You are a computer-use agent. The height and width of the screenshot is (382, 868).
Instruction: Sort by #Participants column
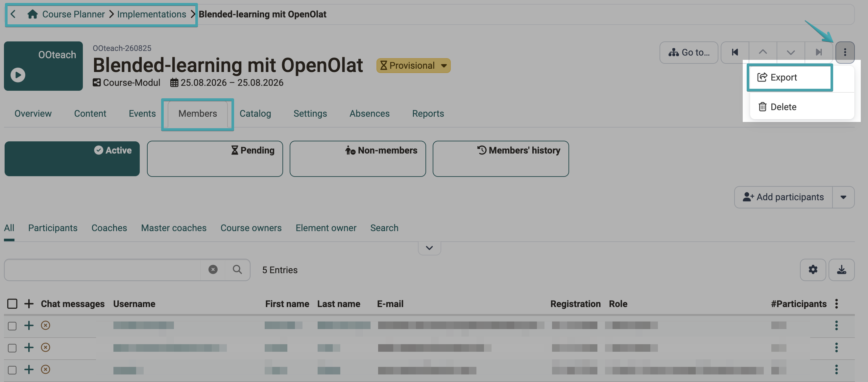[x=799, y=304]
